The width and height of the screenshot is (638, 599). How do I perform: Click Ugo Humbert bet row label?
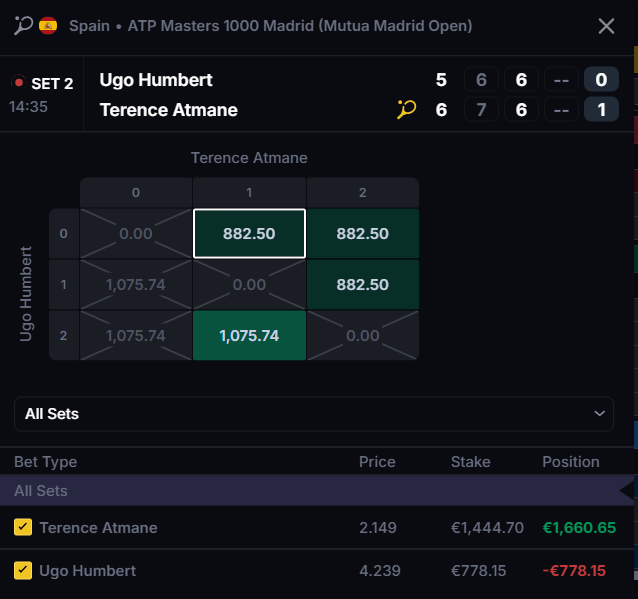(x=87, y=571)
